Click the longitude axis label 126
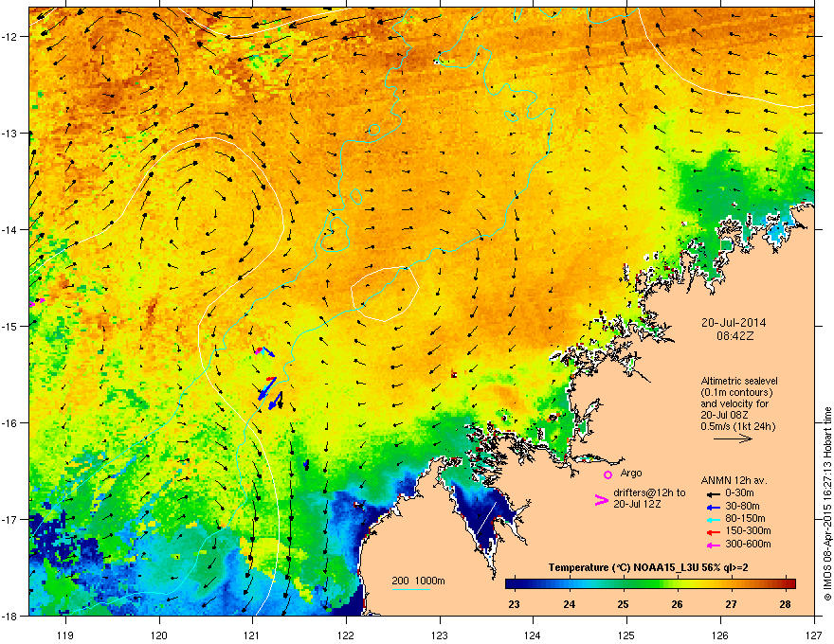The width and height of the screenshot is (834, 644). click(x=720, y=635)
